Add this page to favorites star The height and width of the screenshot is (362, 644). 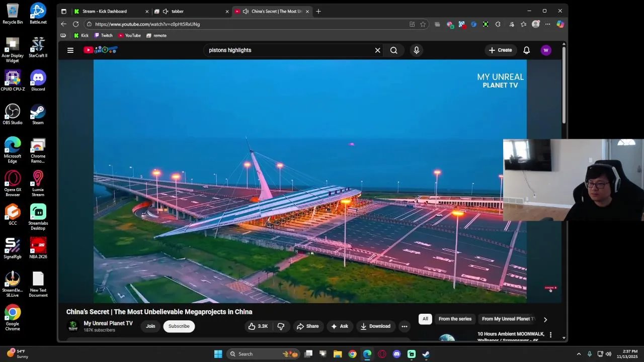coord(423,24)
